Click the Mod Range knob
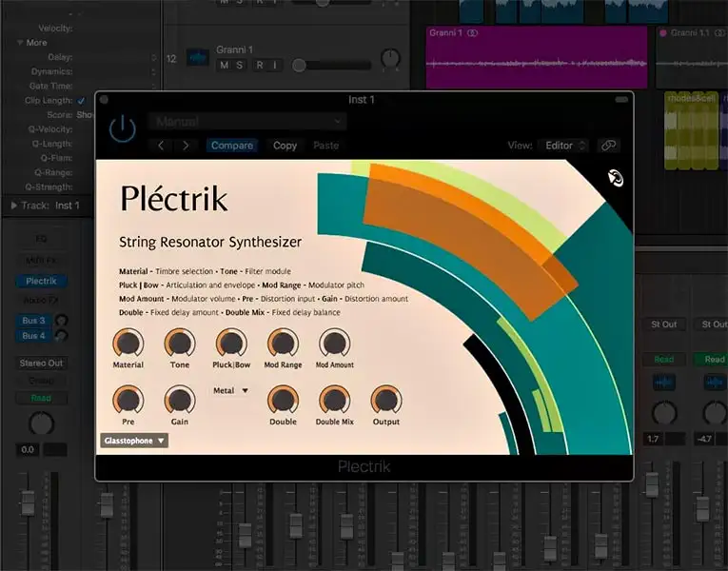 click(x=283, y=344)
